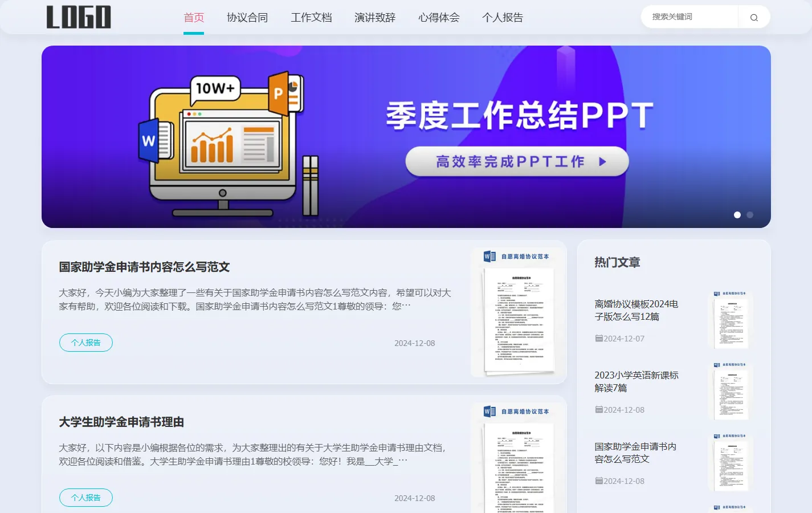Click the search magnifier icon
The height and width of the screenshot is (513, 812).
(x=754, y=17)
